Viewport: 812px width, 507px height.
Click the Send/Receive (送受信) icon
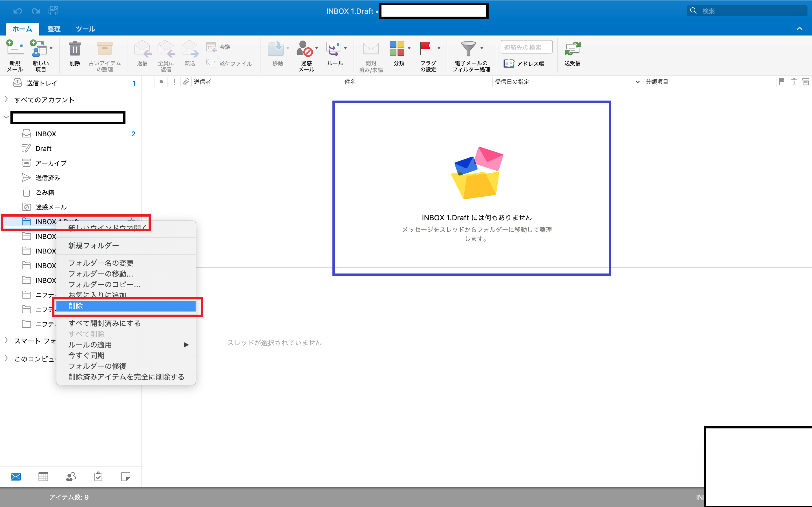click(x=572, y=49)
